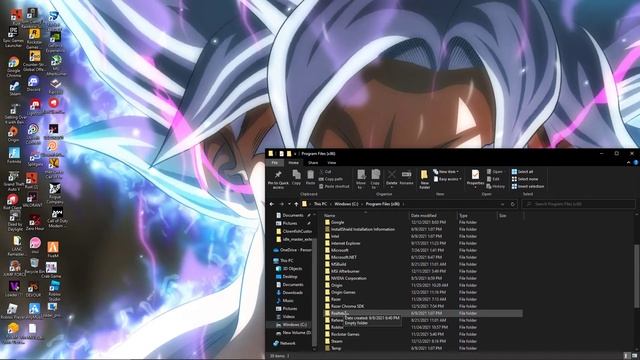Select Network in navigation pane
This screenshot has height=360, width=640.
point(284,343)
